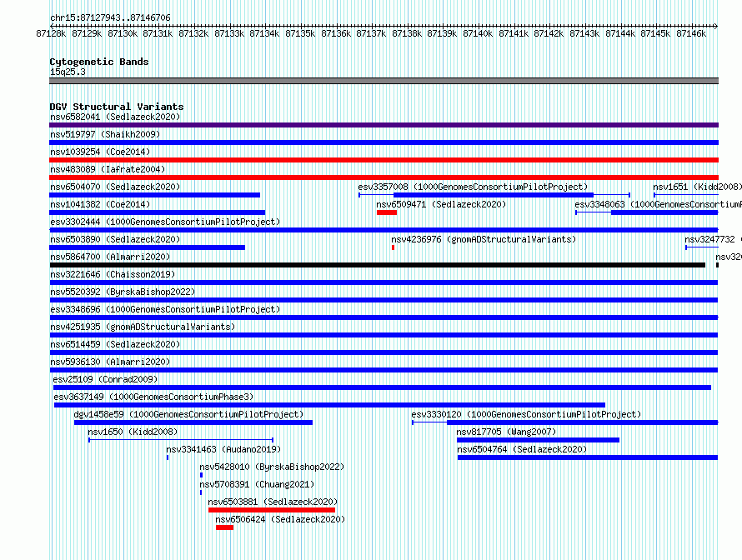Click the blue bar under nsv817705
The width and height of the screenshot is (742, 560).
click(x=538, y=440)
